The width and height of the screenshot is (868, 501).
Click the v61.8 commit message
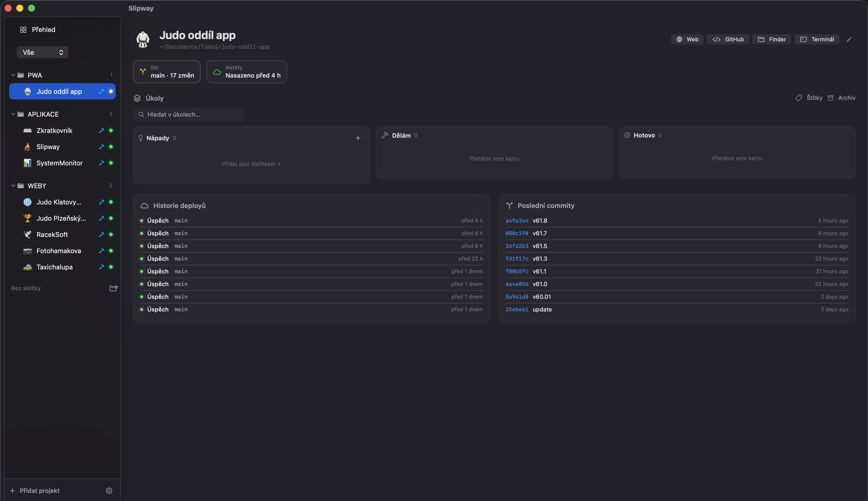click(540, 220)
